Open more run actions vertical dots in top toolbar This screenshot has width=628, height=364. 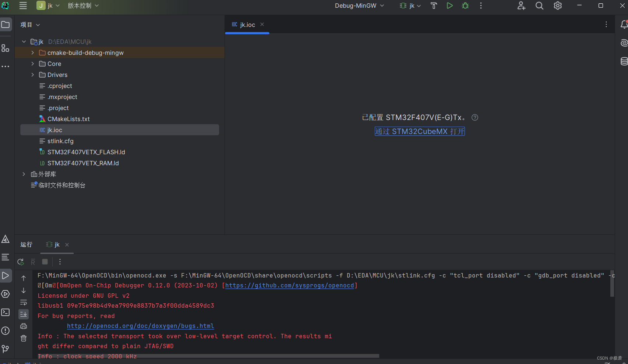[481, 6]
